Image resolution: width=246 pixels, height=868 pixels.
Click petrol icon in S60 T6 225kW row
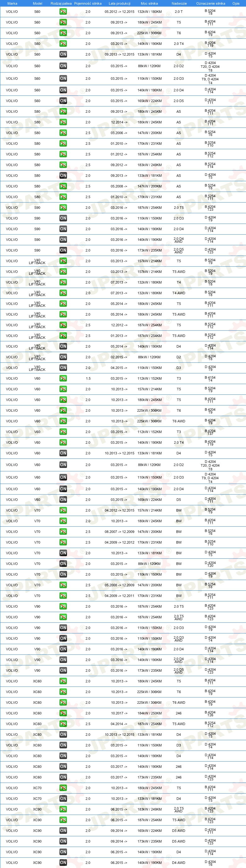[x=63, y=33]
